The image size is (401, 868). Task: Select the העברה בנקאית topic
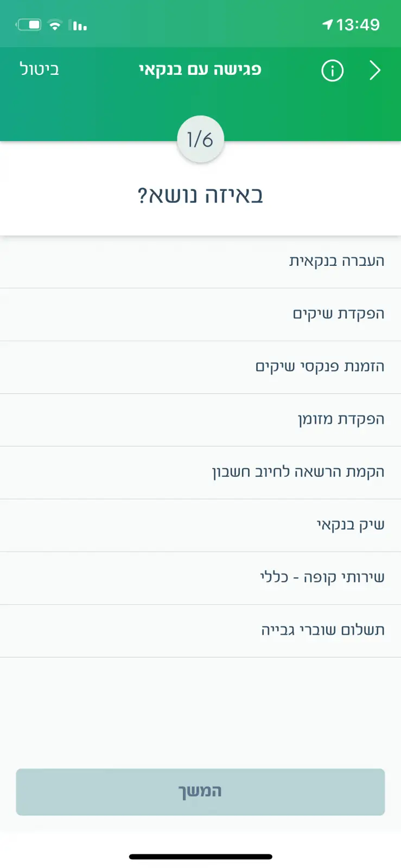336,261
